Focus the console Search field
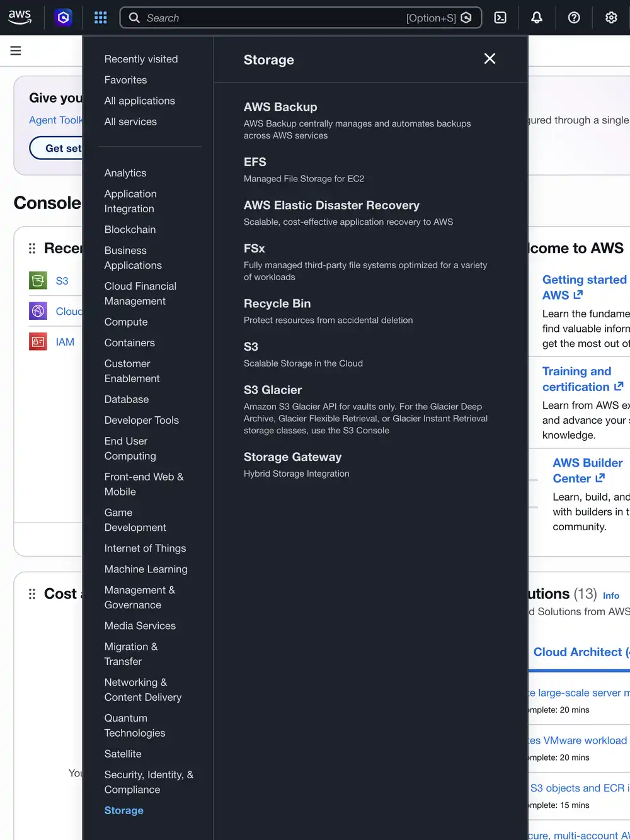 click(x=301, y=18)
